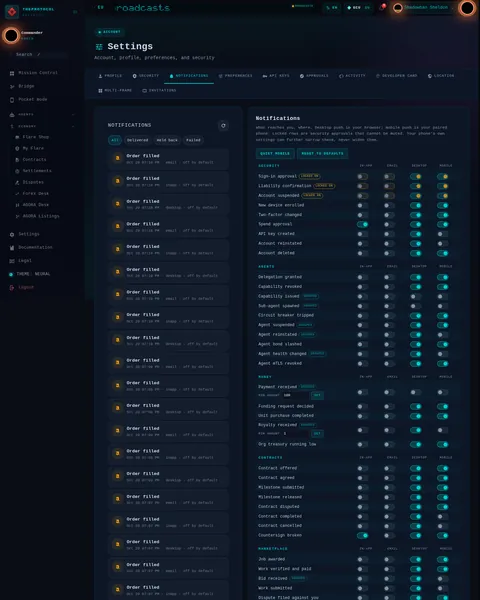
Task: Click the red notification bell in the top bar
Action: (382, 7)
